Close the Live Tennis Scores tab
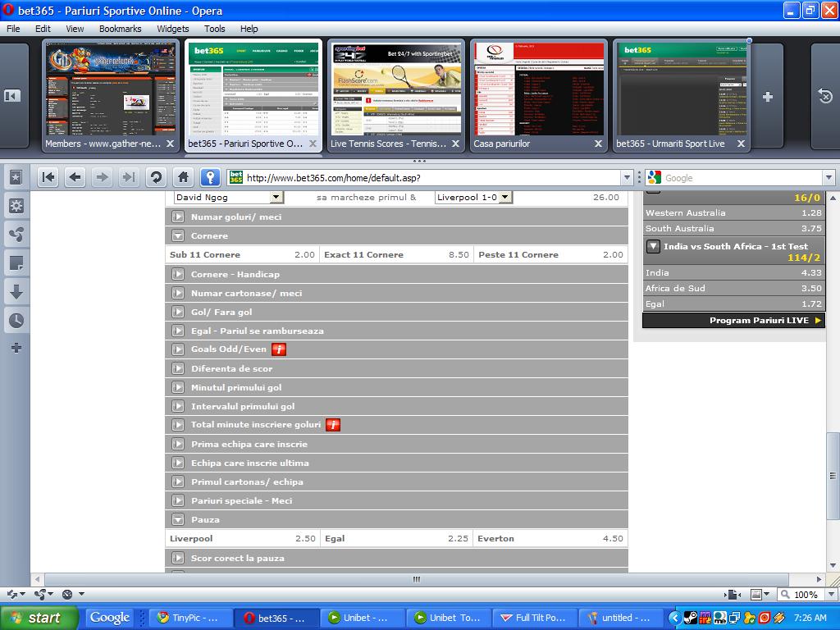Image resolution: width=840 pixels, height=630 pixels. pos(455,144)
